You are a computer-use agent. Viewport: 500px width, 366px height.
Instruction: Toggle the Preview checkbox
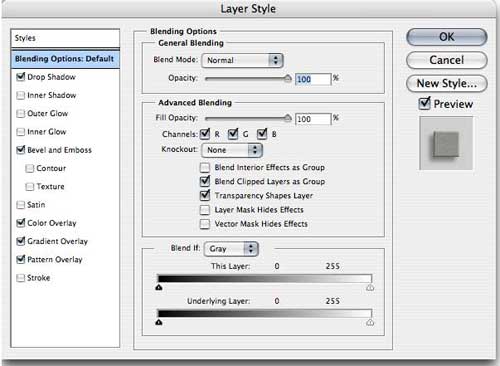click(x=424, y=104)
